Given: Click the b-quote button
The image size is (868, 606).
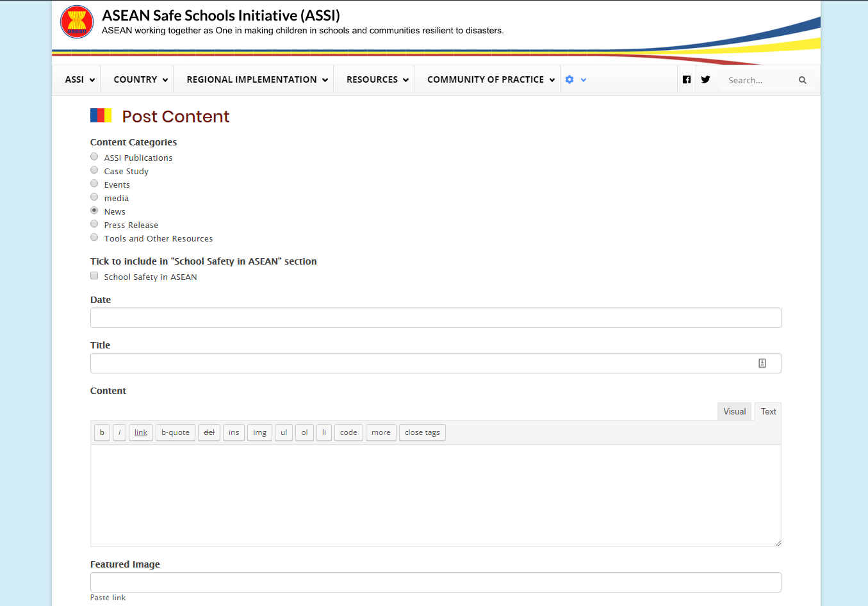Looking at the screenshot, I should point(176,432).
